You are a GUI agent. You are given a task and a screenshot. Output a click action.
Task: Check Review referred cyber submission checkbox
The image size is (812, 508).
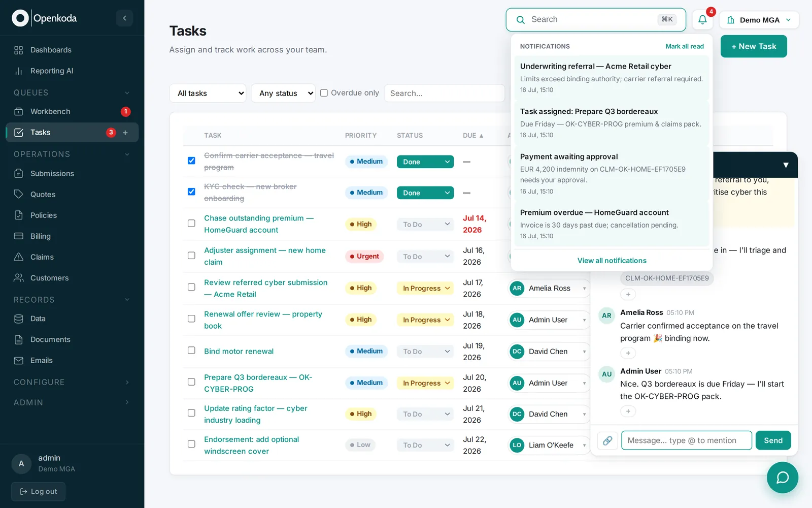191,287
